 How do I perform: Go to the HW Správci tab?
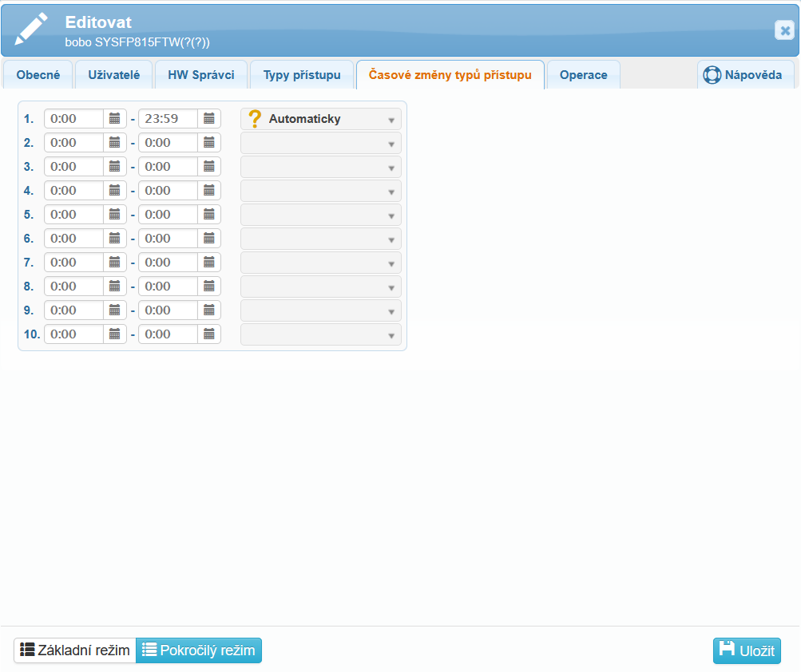tap(201, 75)
